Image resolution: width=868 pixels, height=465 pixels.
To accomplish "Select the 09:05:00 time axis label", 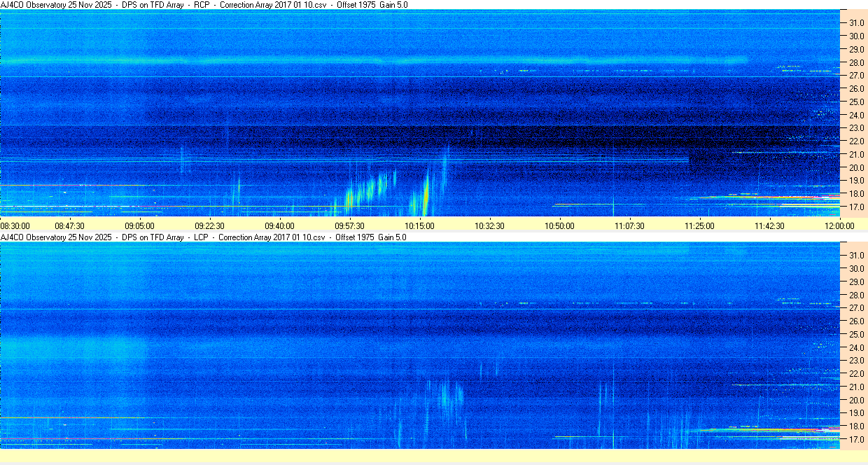I will (140, 225).
